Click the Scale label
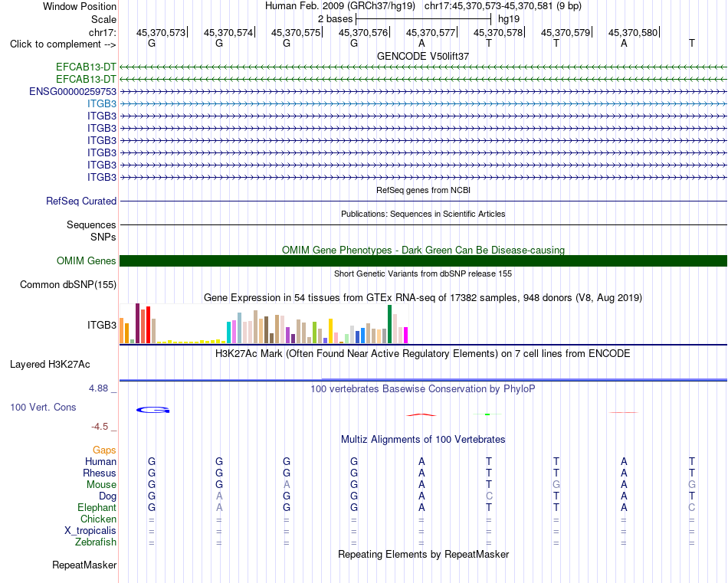 (103, 19)
